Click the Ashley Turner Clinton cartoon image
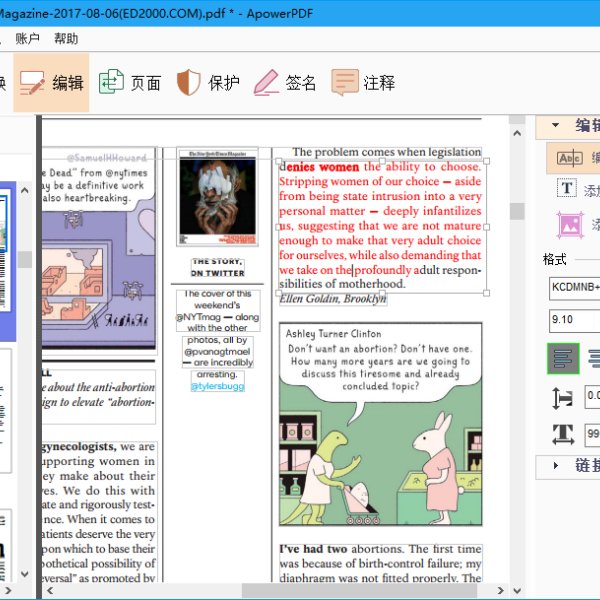The image size is (600, 600). (x=380, y=424)
